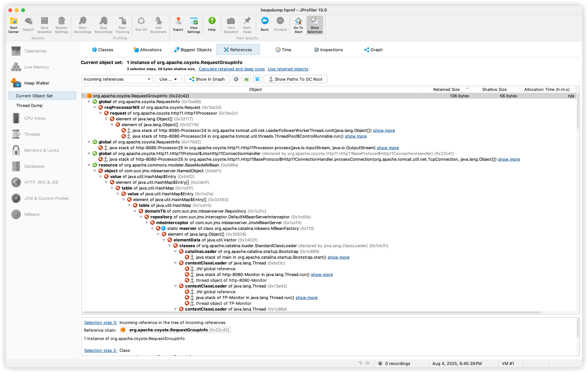The height and width of the screenshot is (373, 588).
Task: Click show more for TP-Monitor java stack
Action: click(306, 298)
